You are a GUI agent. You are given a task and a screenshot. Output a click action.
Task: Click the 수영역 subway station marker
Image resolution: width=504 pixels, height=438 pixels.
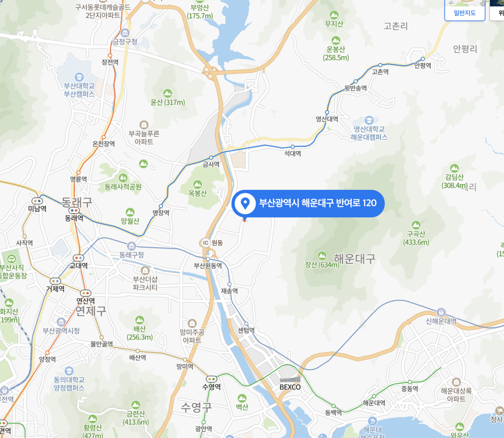point(211,379)
